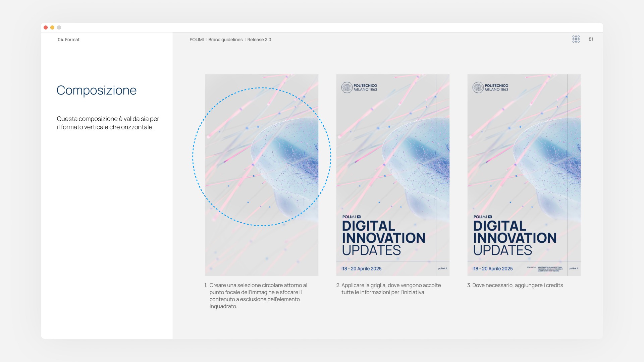644x362 pixels.
Task: Click 'POLIMI' in the header breadcrumb
Action: coord(197,40)
